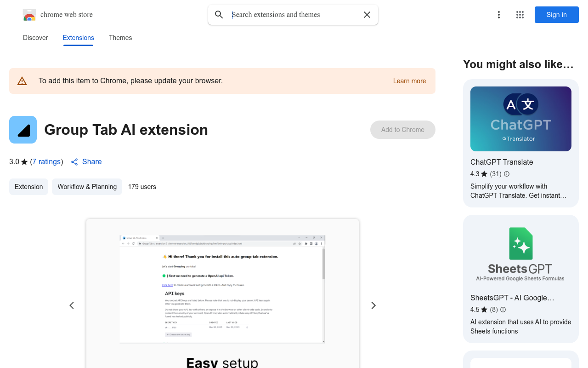Click the Extension category chip
Image resolution: width=588 pixels, height=368 pixels.
29,187
